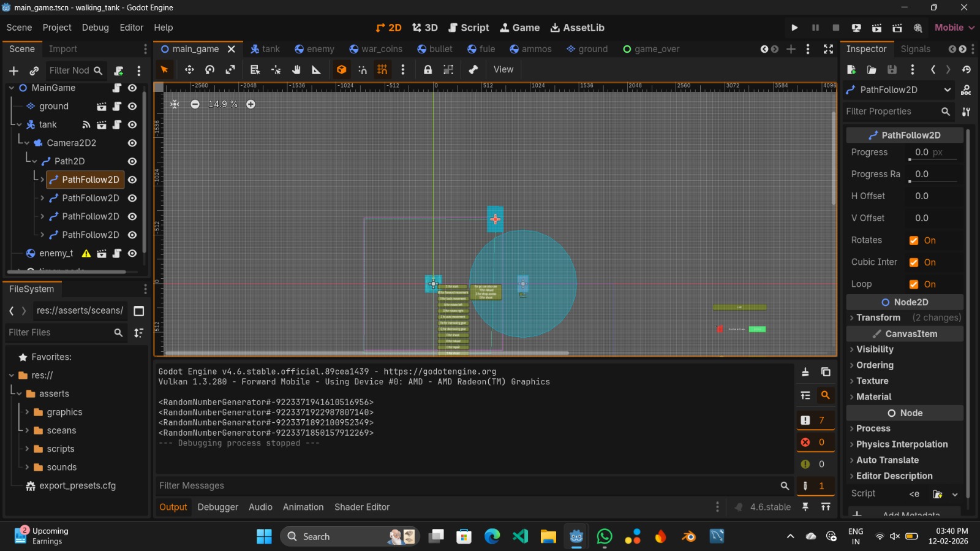
Task: Uncheck the Loop property checkbox
Action: (914, 284)
